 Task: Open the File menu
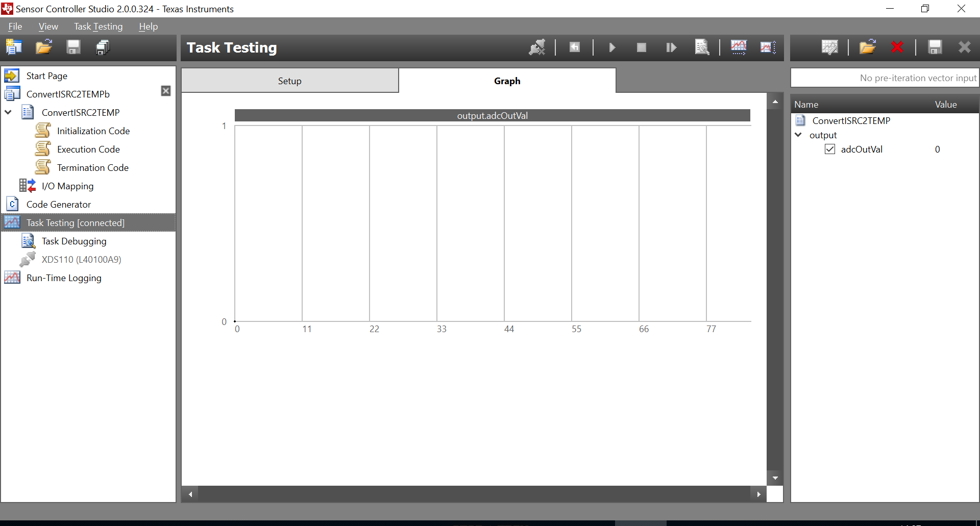click(15, 27)
